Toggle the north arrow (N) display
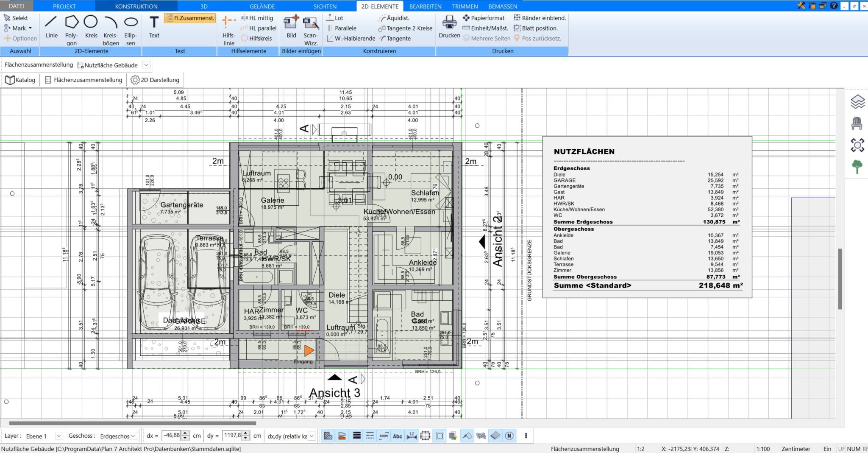The image size is (868, 453). pyautogui.click(x=509, y=436)
